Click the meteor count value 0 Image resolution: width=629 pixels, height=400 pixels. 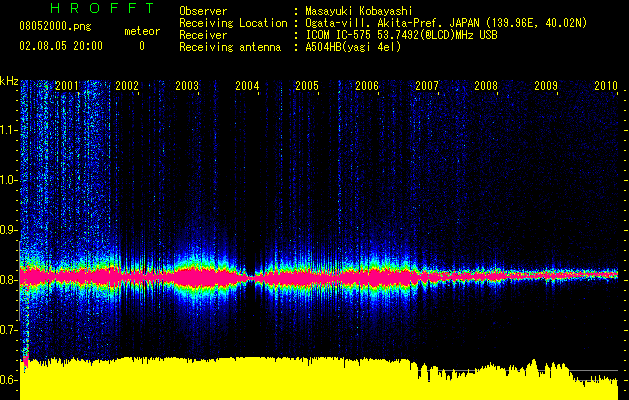click(142, 46)
